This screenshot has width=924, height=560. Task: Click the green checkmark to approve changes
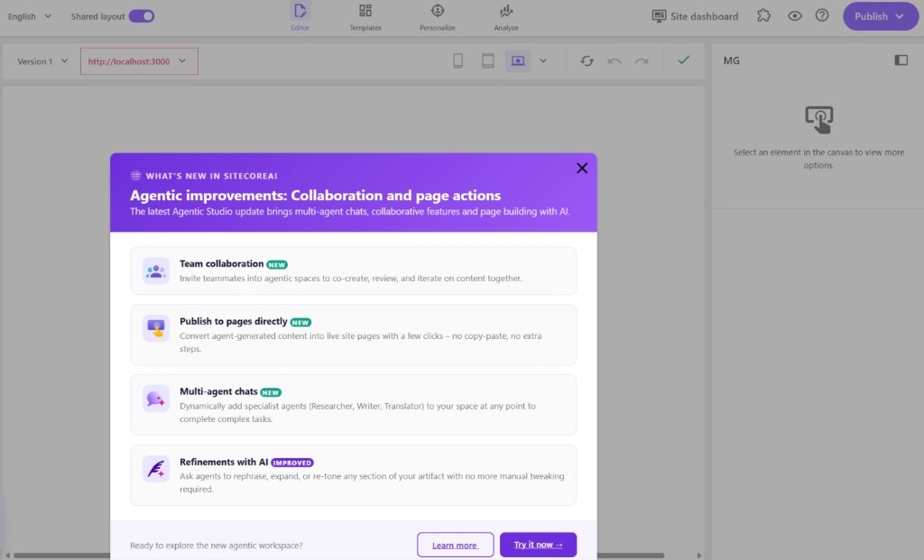tap(683, 60)
